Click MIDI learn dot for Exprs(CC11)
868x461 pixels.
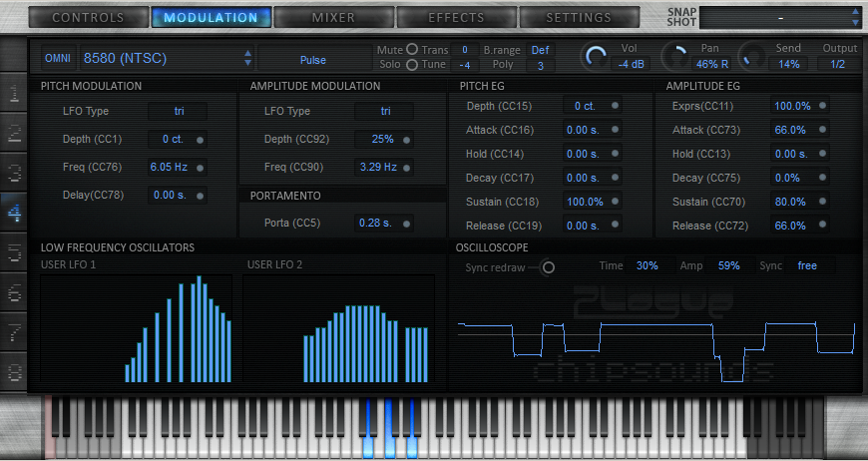click(823, 105)
